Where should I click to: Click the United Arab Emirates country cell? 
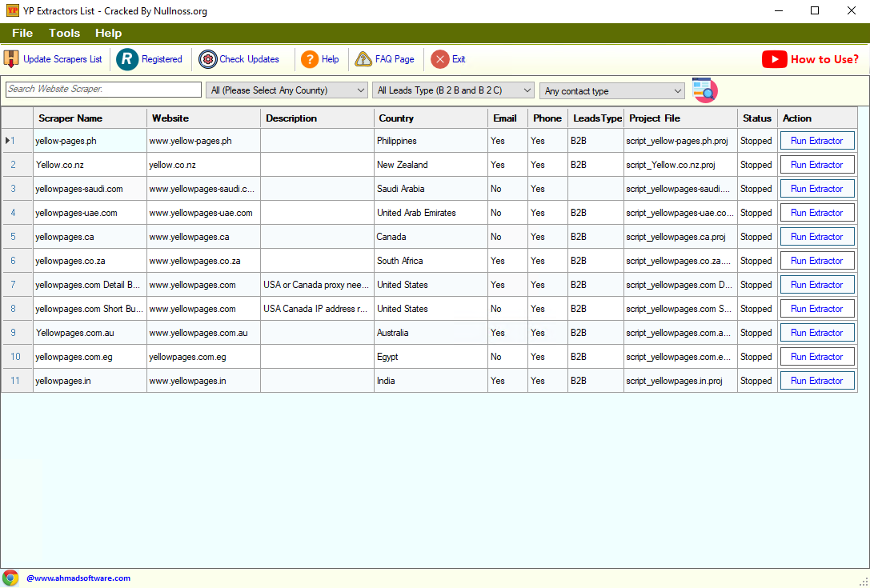coord(431,213)
